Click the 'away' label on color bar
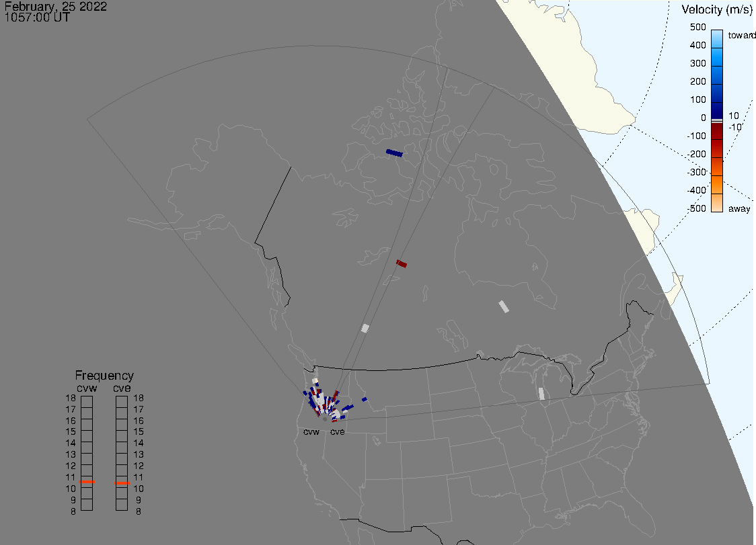The image size is (756, 545). point(739,208)
